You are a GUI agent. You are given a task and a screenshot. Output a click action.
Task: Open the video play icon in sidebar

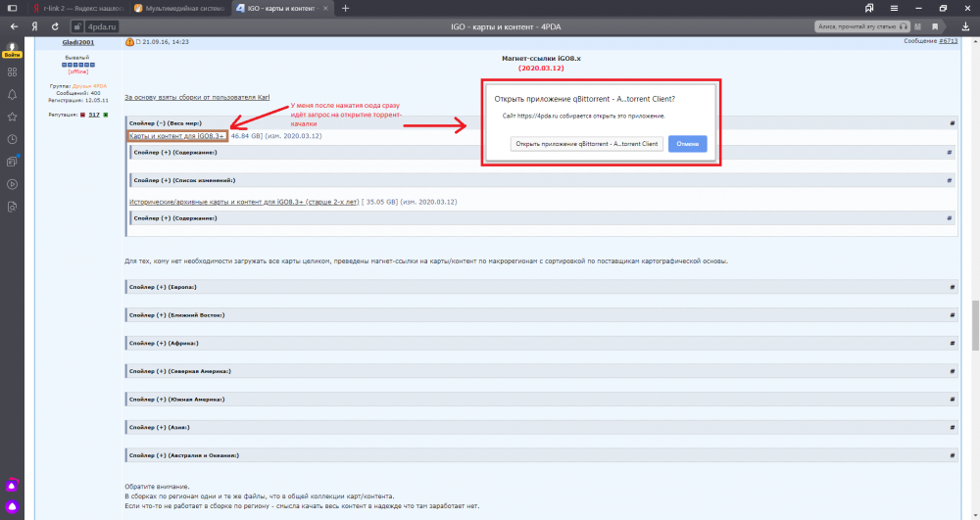[x=12, y=184]
